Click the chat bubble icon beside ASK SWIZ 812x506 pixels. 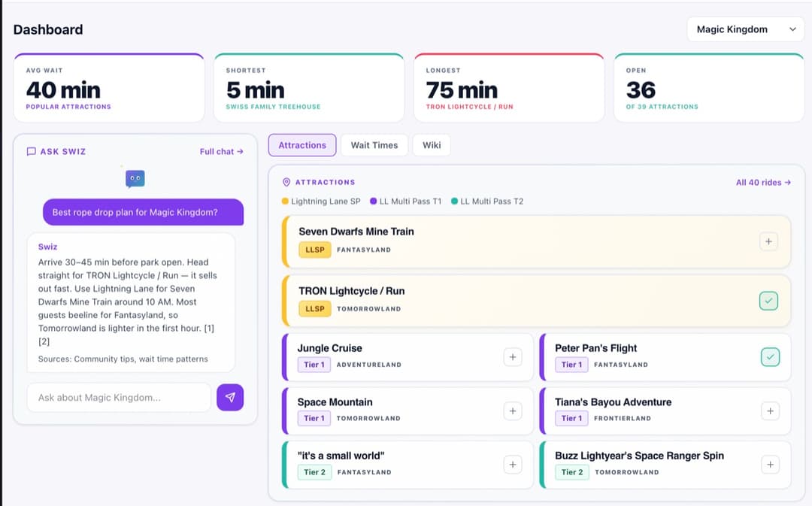(x=29, y=151)
